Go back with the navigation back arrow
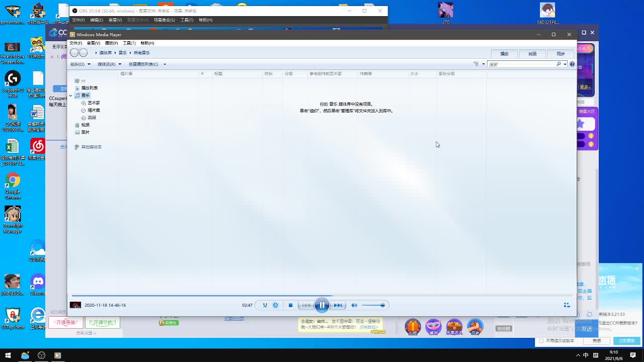Screen dimensions: 644x362 coord(74,53)
